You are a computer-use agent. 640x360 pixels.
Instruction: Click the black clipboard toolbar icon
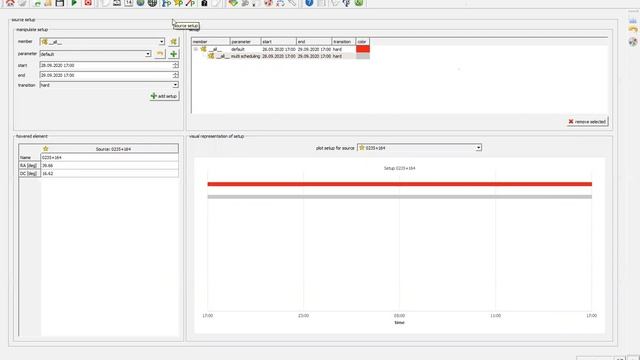204,3
